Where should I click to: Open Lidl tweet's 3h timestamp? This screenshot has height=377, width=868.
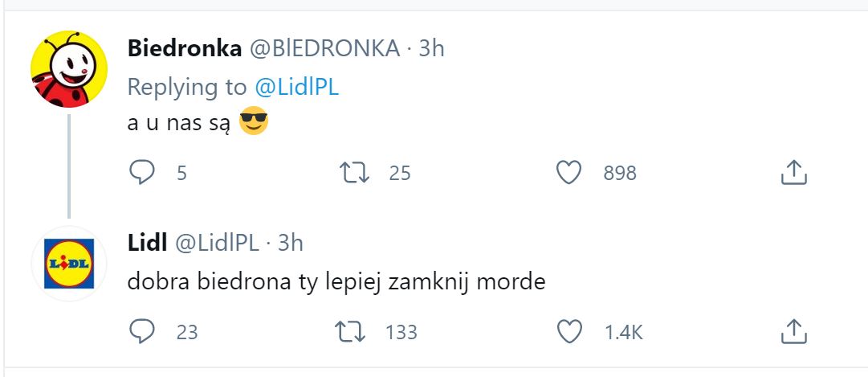[x=291, y=243]
